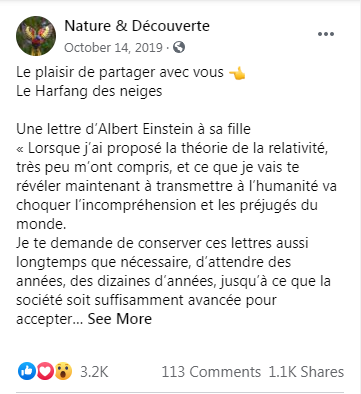Open the 113 Comments link
Viewport: 361px width, 394px height.
(x=211, y=372)
